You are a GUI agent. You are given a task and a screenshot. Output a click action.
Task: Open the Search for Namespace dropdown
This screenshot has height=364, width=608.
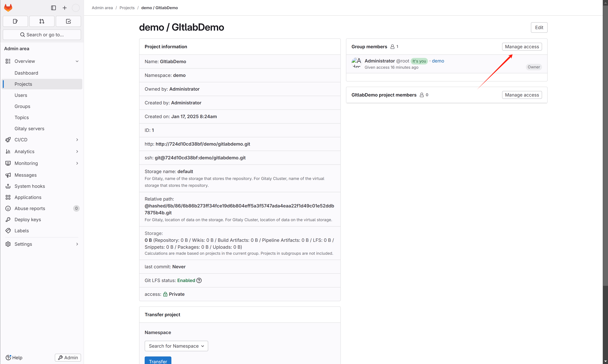176,346
